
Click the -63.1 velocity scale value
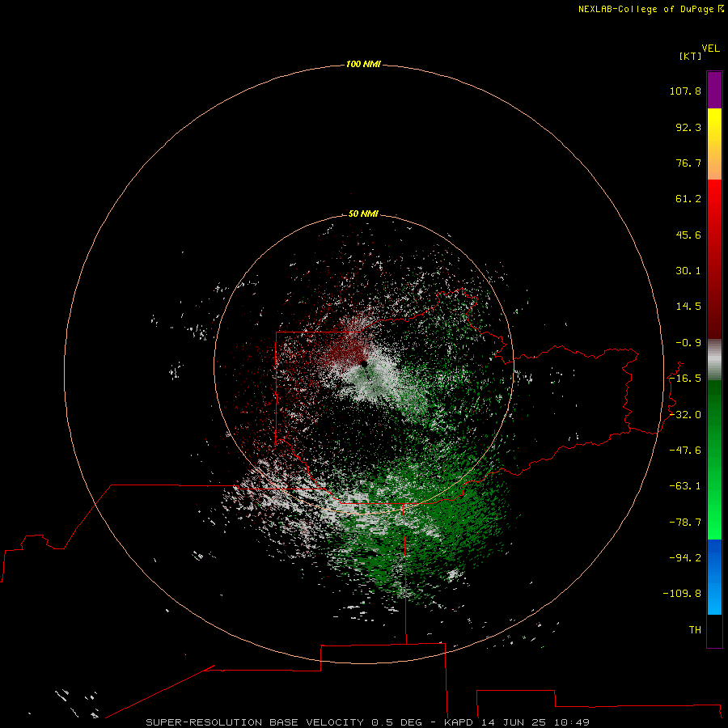pyautogui.click(x=685, y=486)
